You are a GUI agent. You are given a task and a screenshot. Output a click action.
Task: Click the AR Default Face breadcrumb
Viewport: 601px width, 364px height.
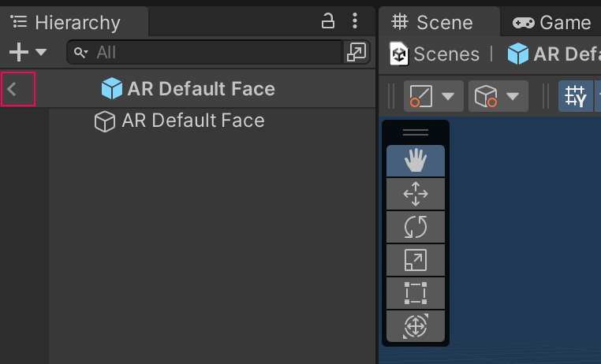552,54
